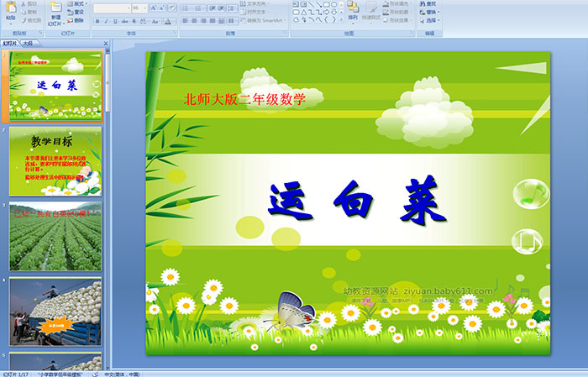The width and height of the screenshot is (588, 377).
Task: Open the Character Spacing (AV) menu
Action: (x=144, y=21)
